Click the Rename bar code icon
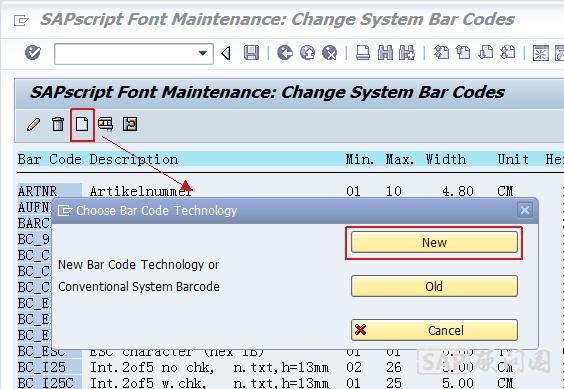 (x=105, y=124)
